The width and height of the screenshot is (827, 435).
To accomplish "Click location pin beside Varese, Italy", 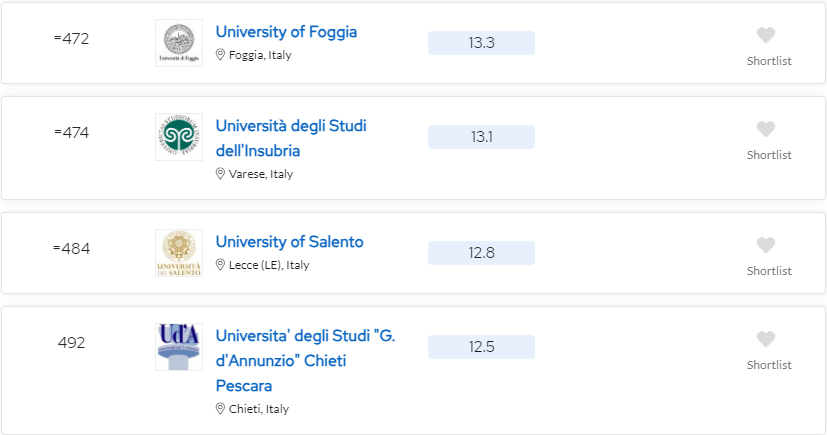I will (220, 173).
